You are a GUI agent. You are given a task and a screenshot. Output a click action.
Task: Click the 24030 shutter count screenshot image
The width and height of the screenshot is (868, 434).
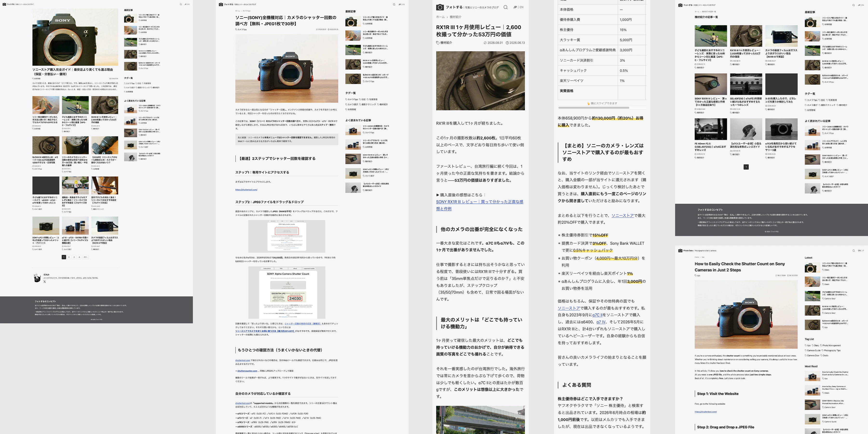287,292
